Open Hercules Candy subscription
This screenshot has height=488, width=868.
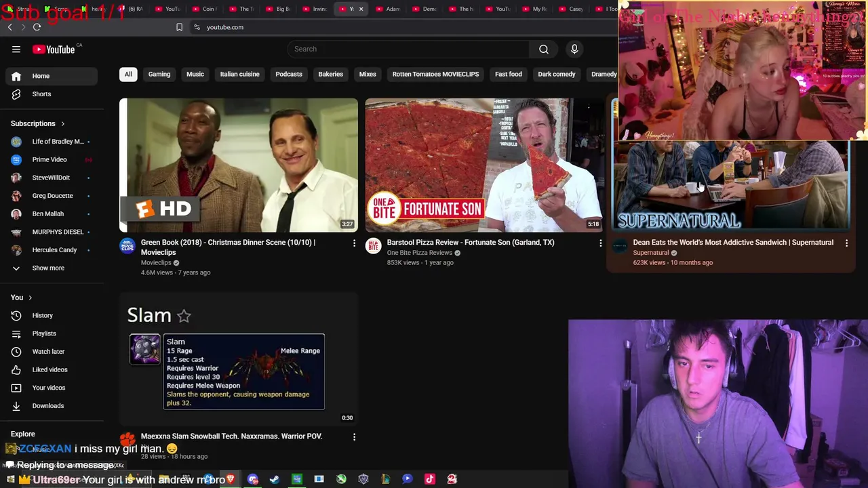pyautogui.click(x=52, y=250)
